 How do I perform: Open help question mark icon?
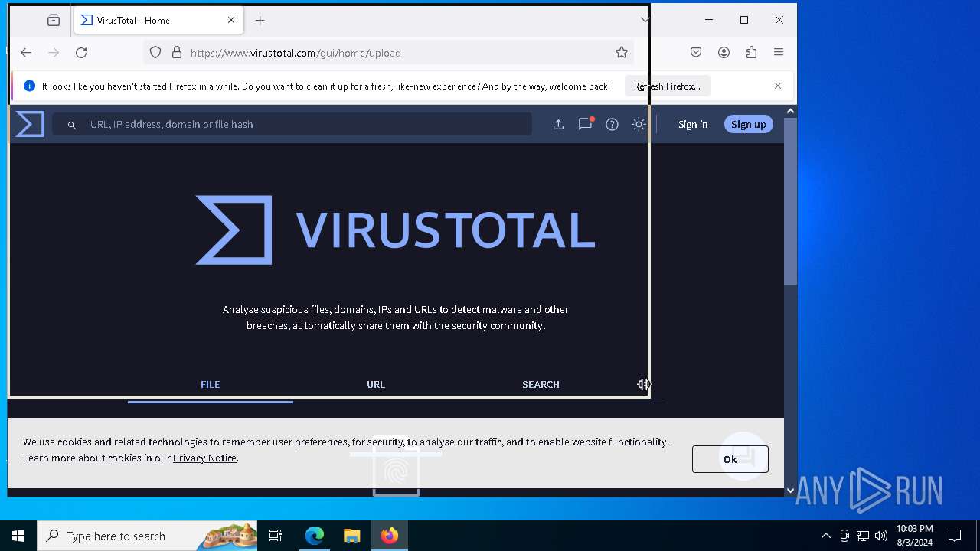click(x=612, y=124)
